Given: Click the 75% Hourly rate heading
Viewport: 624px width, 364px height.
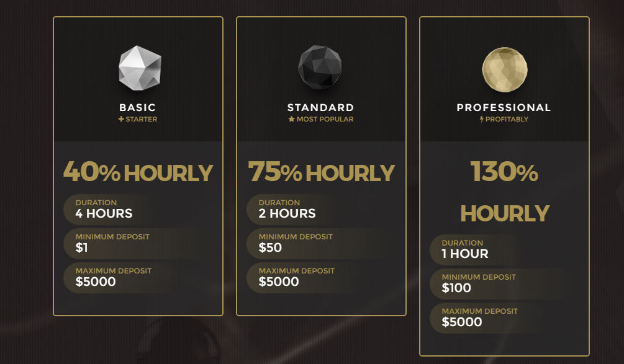Looking at the screenshot, I should coord(321,172).
